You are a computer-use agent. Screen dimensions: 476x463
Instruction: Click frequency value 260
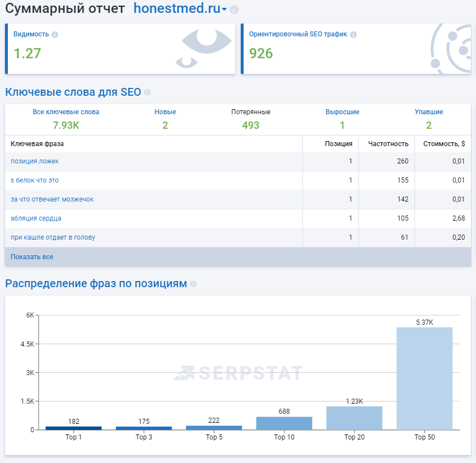(403, 161)
